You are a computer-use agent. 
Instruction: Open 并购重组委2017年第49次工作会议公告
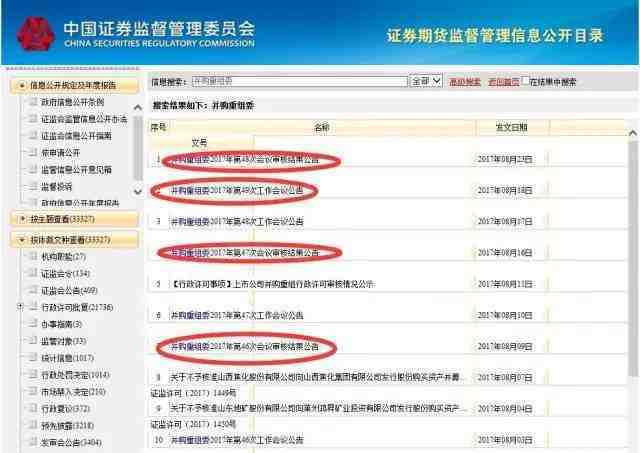tap(237, 191)
